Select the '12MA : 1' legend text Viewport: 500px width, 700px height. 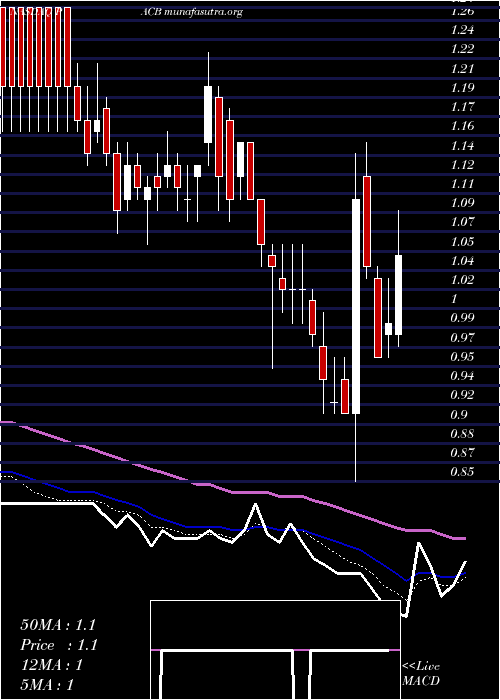[x=51, y=665]
